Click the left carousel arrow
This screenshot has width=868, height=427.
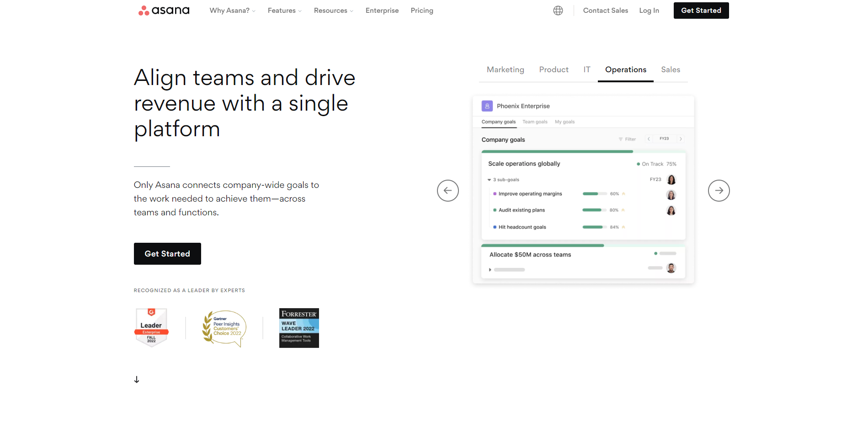click(x=447, y=191)
